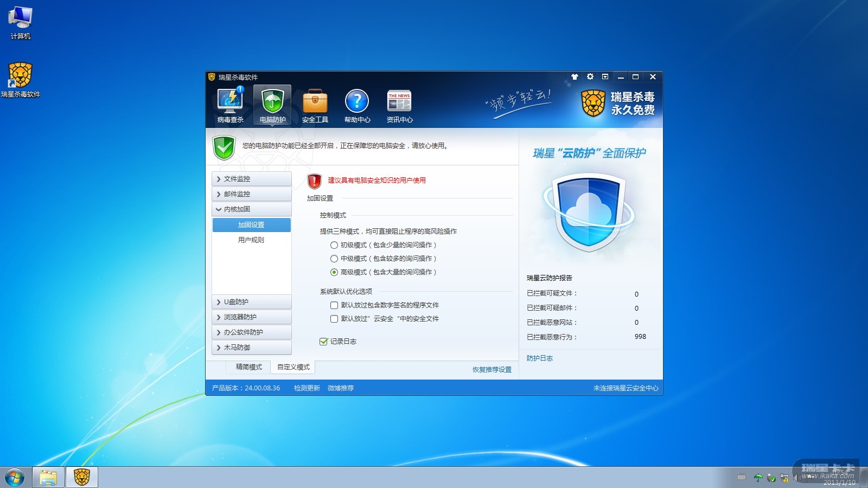Viewport: 868px width, 488px height.
Task: Expand the 浏览器防护 section
Action: (x=252, y=317)
